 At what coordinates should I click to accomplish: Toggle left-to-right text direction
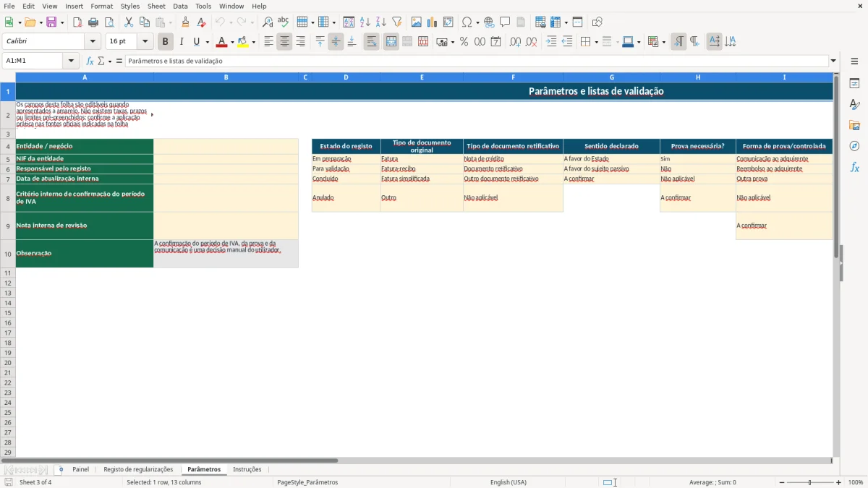coord(678,42)
